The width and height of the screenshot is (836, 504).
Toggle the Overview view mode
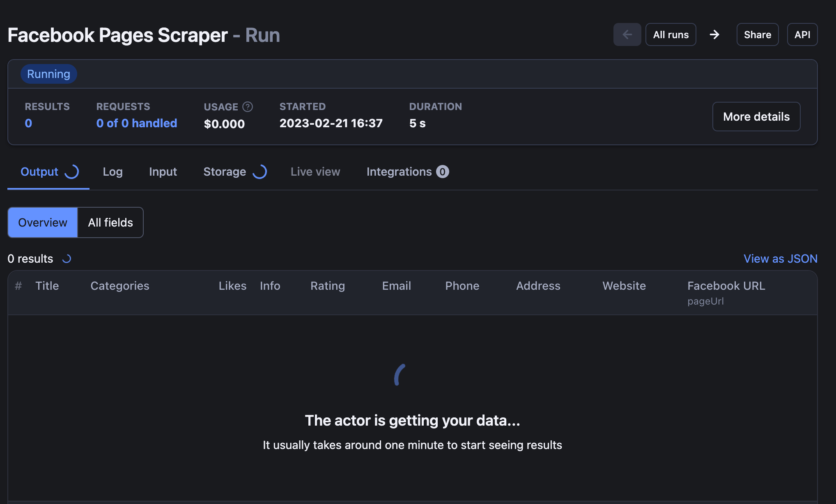click(x=42, y=222)
